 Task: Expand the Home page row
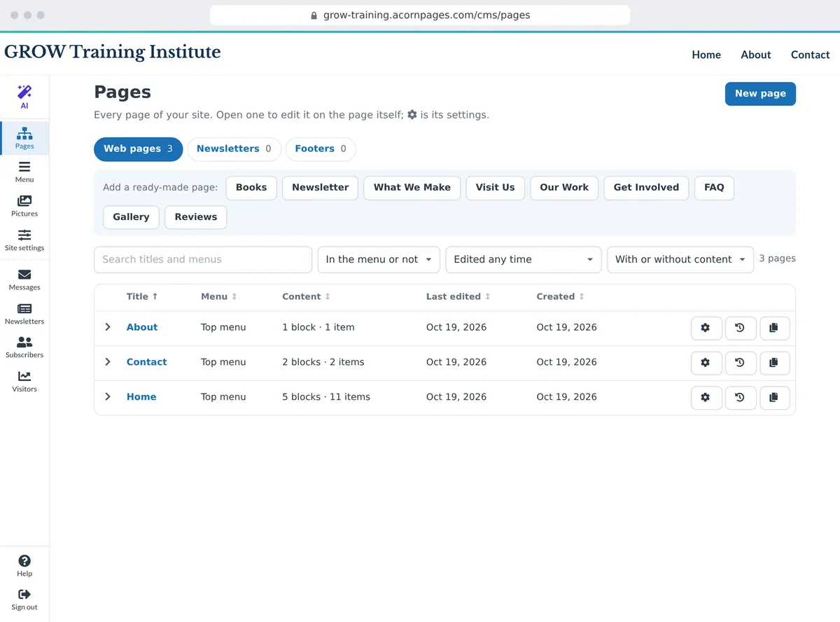tap(108, 396)
